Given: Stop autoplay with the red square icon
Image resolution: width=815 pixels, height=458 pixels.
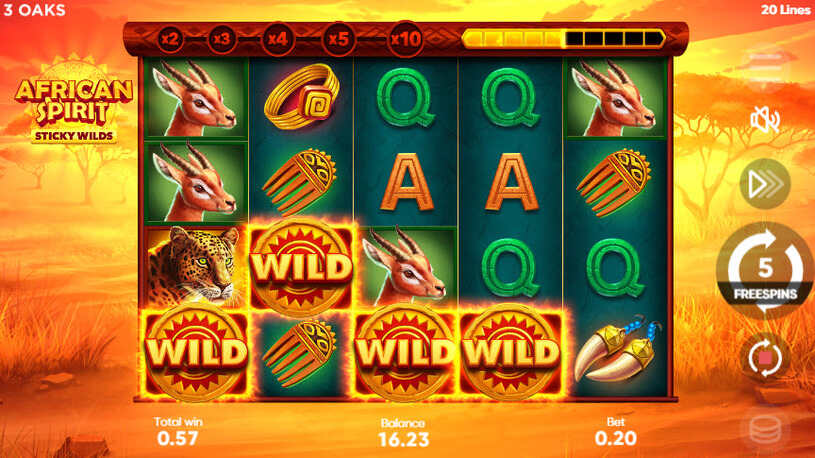Looking at the screenshot, I should pyautogui.click(x=765, y=358).
